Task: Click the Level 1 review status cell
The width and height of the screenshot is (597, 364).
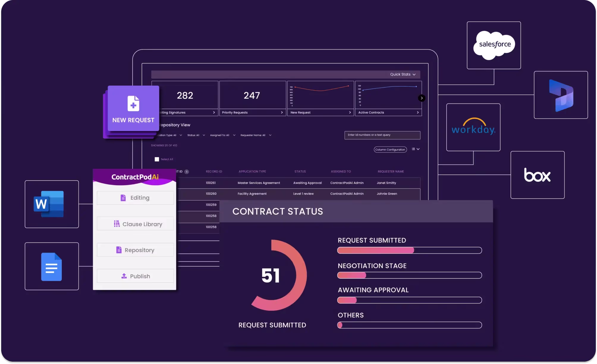Action: [x=303, y=194]
